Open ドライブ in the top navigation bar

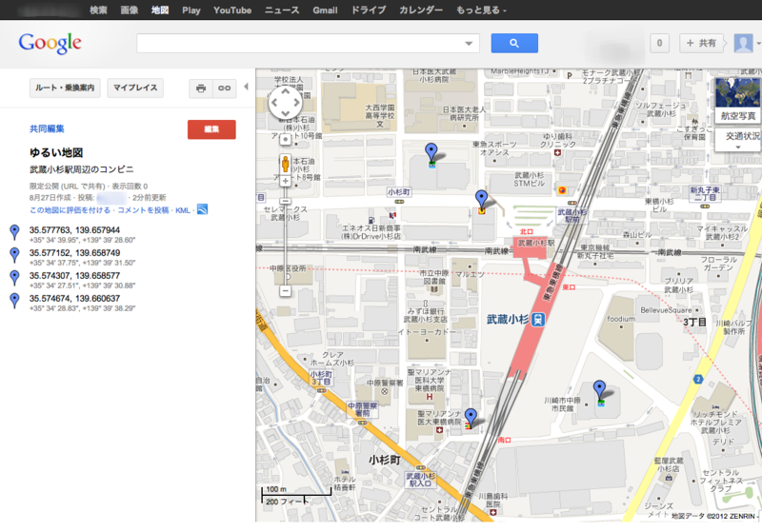pos(369,10)
